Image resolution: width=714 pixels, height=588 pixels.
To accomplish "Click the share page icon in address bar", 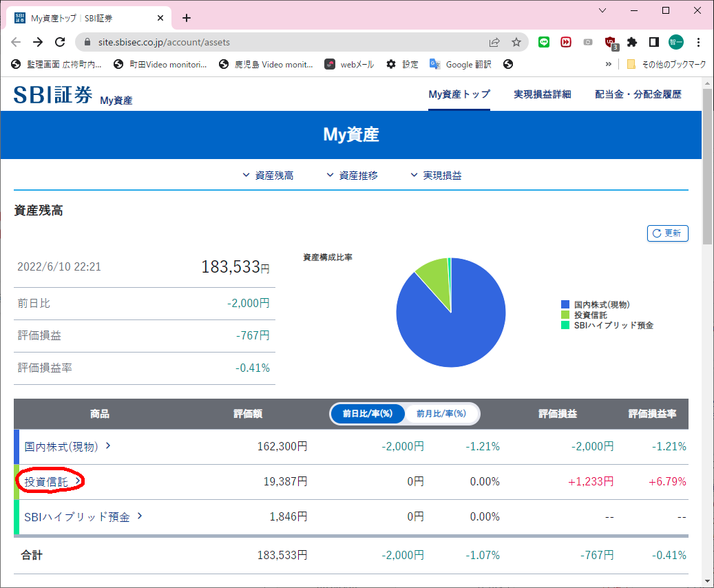I will [494, 42].
